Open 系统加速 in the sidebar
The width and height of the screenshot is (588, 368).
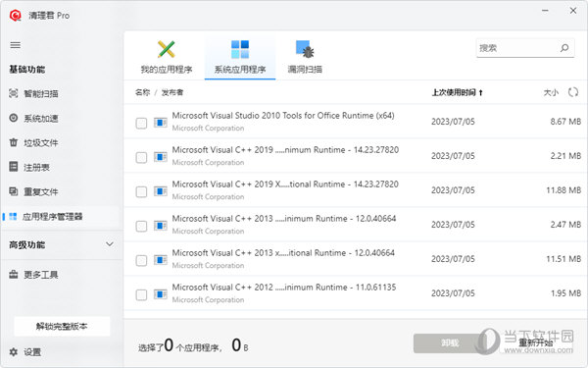coord(60,119)
